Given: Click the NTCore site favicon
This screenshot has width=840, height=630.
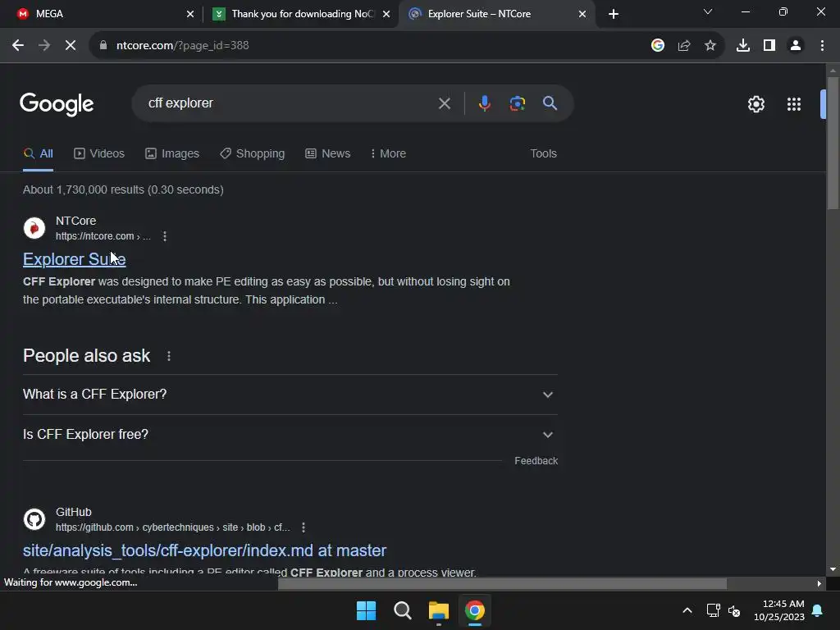Looking at the screenshot, I should (34, 228).
